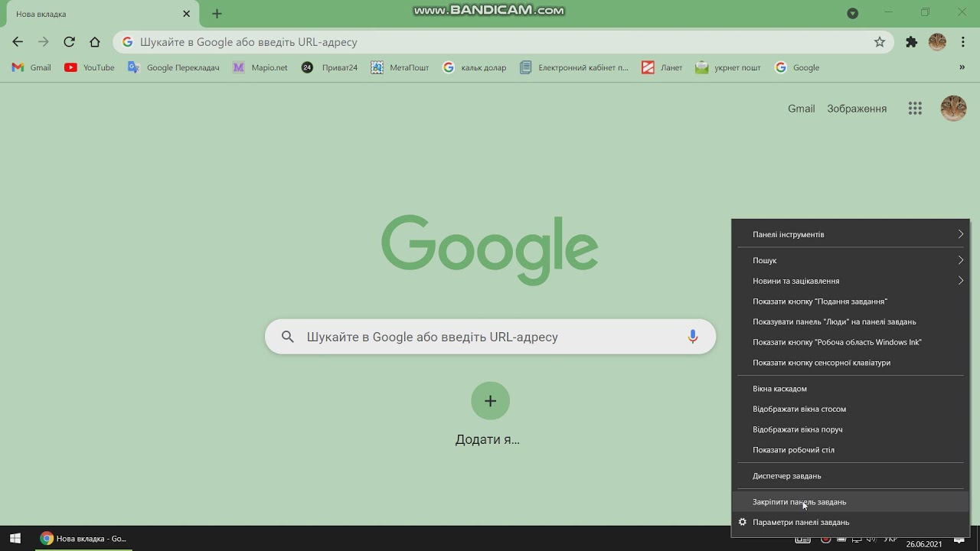Add a shortcut with the plus tile
980x551 pixels.
[491, 401]
